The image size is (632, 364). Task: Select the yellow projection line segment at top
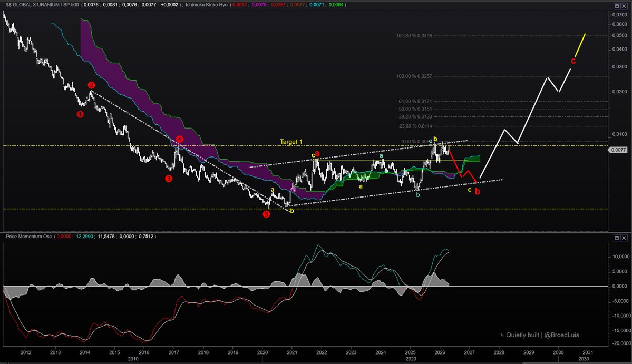pos(580,45)
